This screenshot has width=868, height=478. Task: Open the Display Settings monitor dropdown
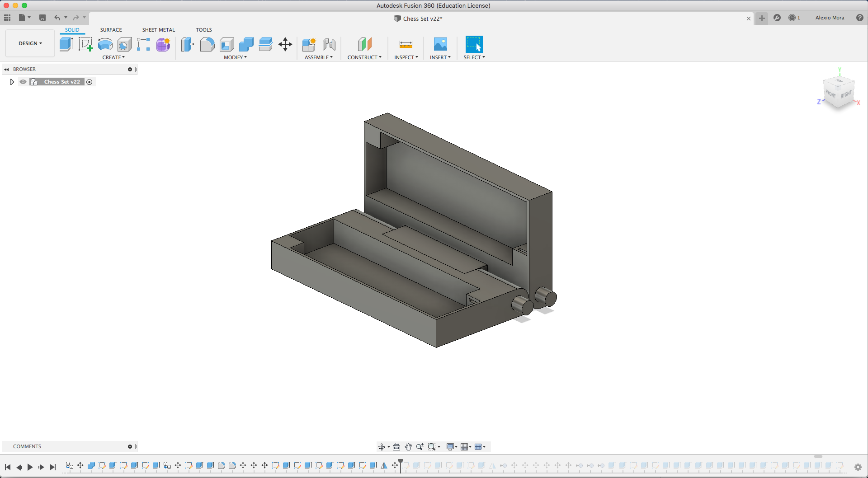click(452, 447)
